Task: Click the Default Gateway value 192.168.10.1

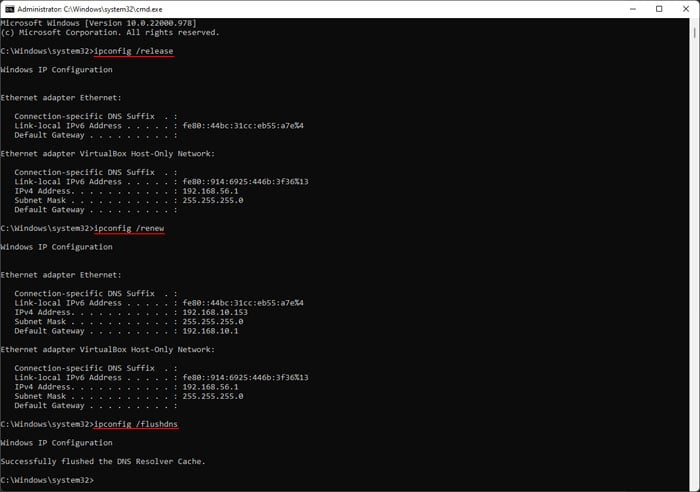Action: [210, 331]
